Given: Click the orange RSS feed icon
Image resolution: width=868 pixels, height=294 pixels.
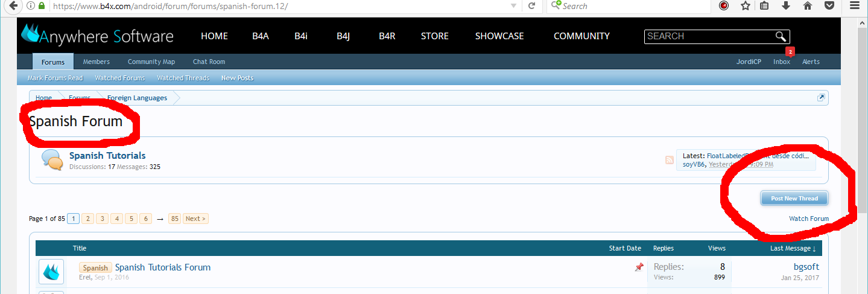Looking at the screenshot, I should tap(670, 160).
